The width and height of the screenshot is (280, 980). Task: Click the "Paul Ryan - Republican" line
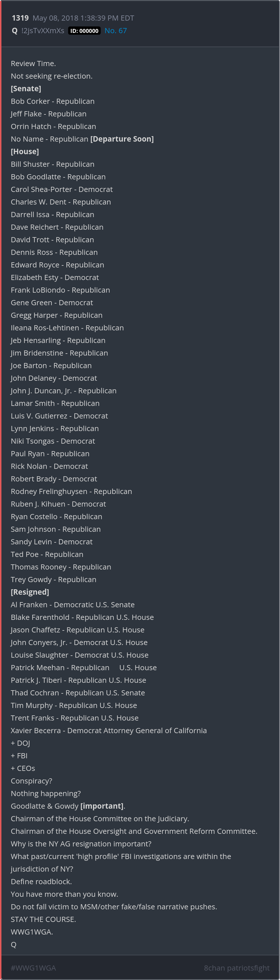[50, 453]
